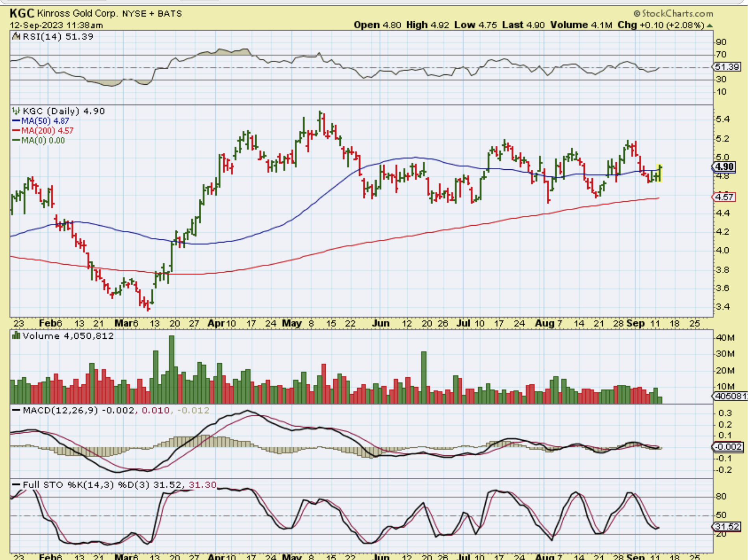Click the NYSE + BATS exchange label
748x560 pixels.
point(152,14)
